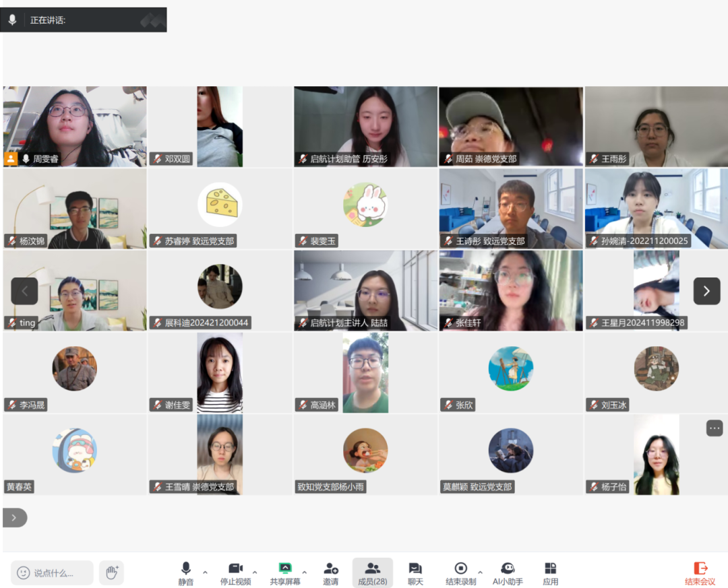728x588 pixels.
Task: Click the Share Screen (共享屏幕) icon
Action: [285, 573]
